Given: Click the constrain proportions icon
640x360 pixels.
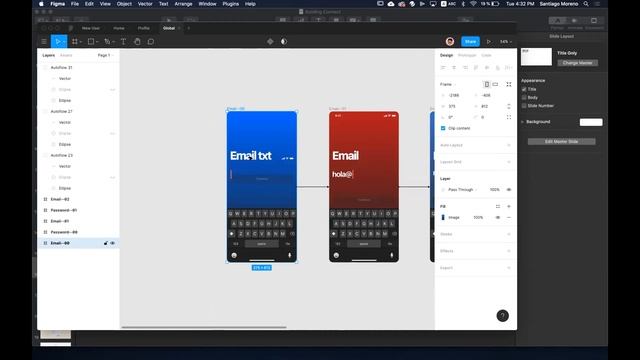Looking at the screenshot, I should (509, 106).
